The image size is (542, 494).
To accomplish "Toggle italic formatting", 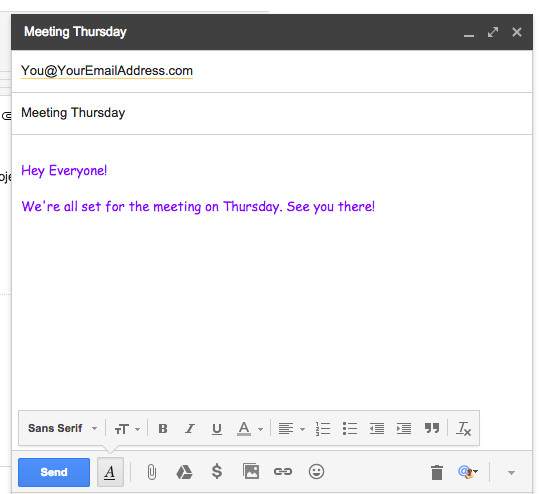I will pos(190,429).
